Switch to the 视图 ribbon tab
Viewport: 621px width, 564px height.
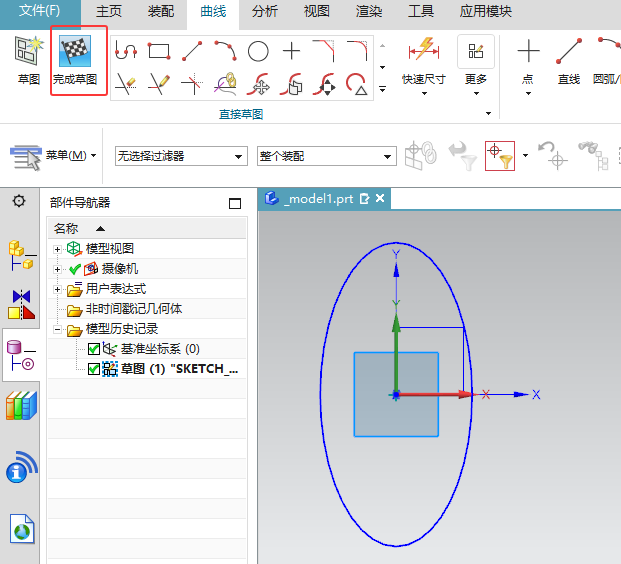click(x=316, y=11)
